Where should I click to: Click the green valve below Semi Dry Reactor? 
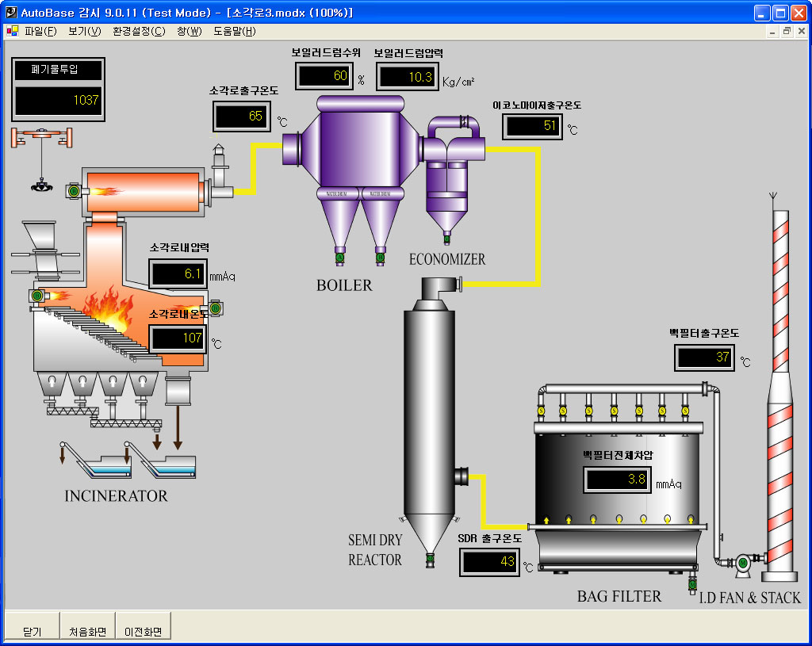430,559
